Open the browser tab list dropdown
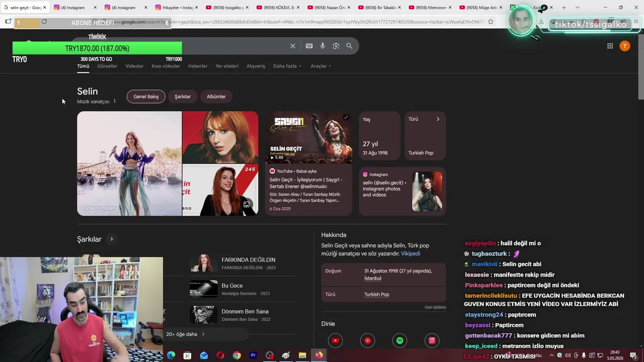644x362 pixels. pyautogui.click(x=577, y=8)
